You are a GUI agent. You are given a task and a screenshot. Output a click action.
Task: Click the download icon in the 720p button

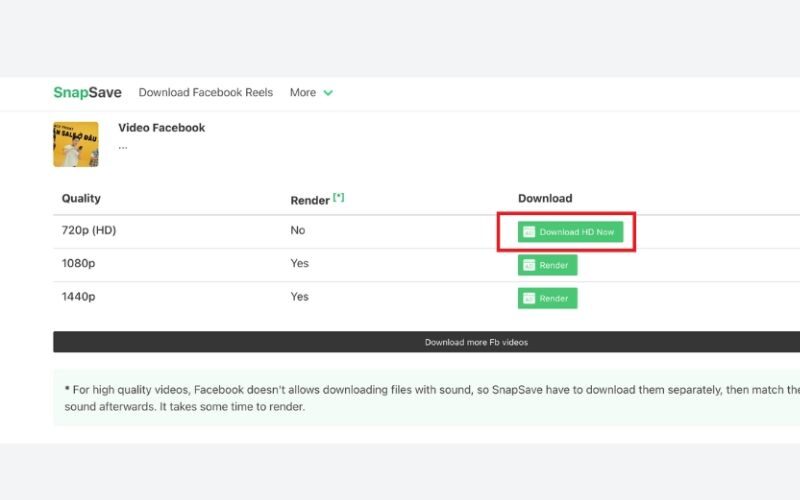[x=529, y=232]
